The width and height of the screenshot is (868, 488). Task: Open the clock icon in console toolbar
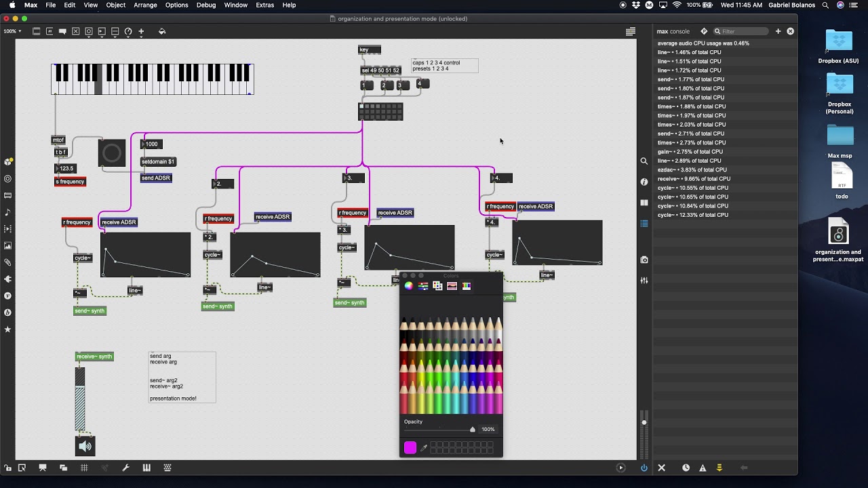[x=686, y=468]
